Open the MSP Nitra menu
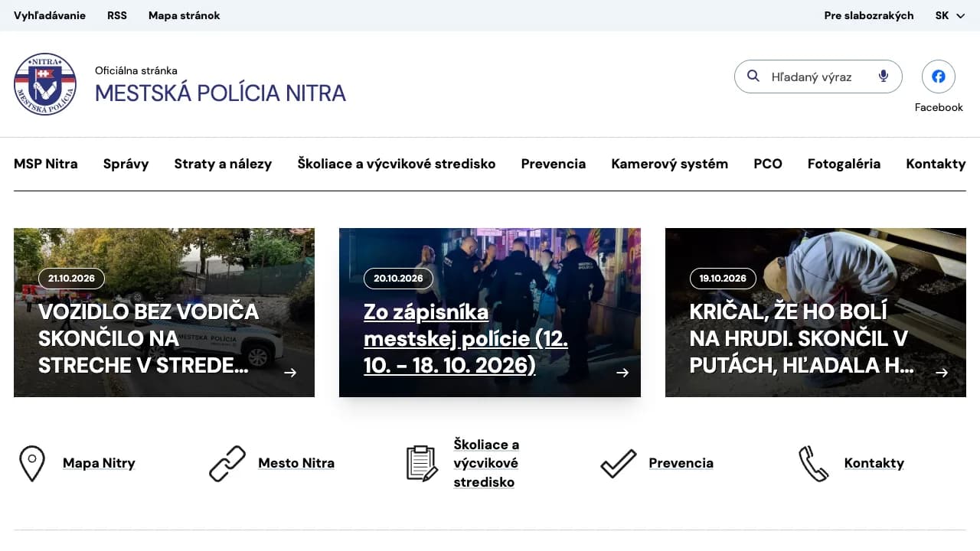 [46, 164]
